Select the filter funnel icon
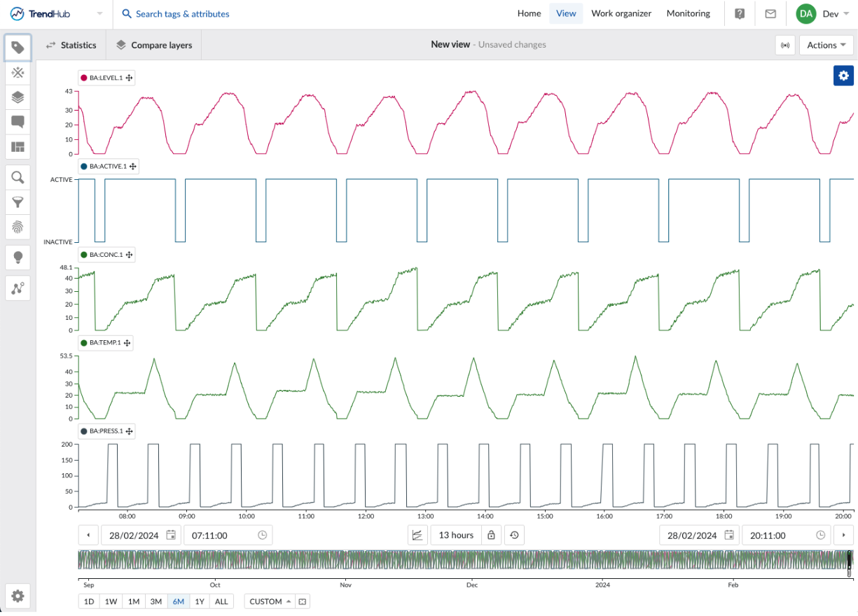 18,202
